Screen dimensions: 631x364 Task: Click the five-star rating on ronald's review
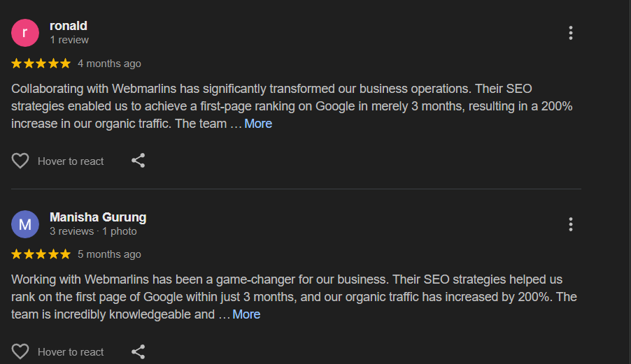pyautogui.click(x=41, y=64)
